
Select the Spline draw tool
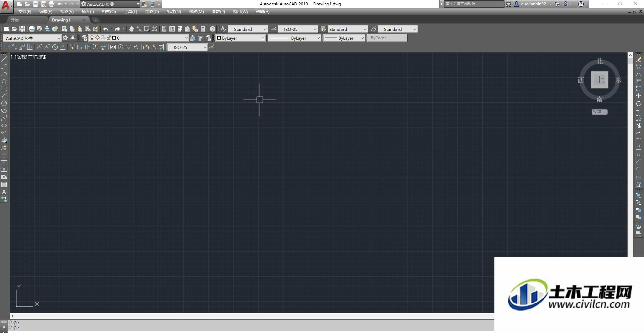click(x=4, y=118)
